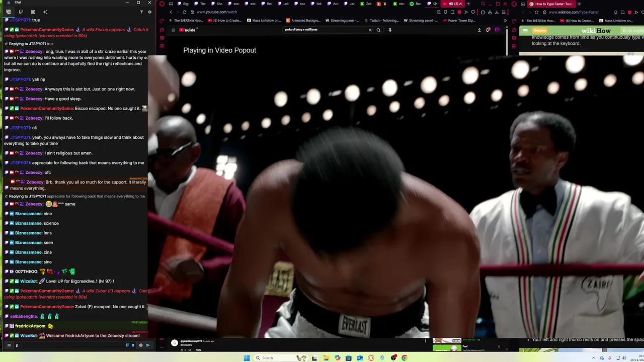Open 'Twitch - Following...' bookmark
This screenshot has height=362, width=644.
click(x=381, y=21)
